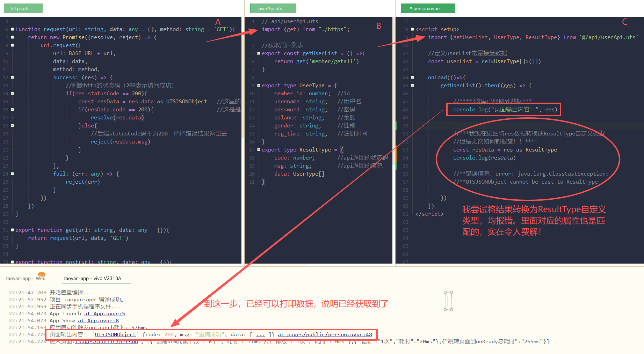Collapse the 'fail: (err: any)' callback fold

[13, 174]
